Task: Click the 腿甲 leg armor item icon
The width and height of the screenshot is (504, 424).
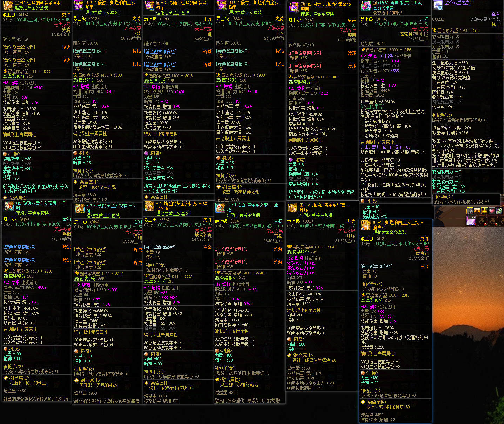Action: (x=79, y=5)
